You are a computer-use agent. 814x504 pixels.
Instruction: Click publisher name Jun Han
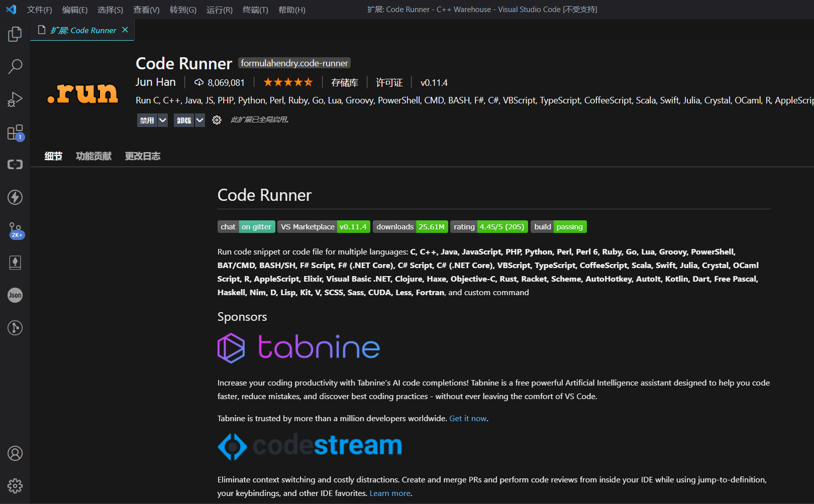coord(156,82)
